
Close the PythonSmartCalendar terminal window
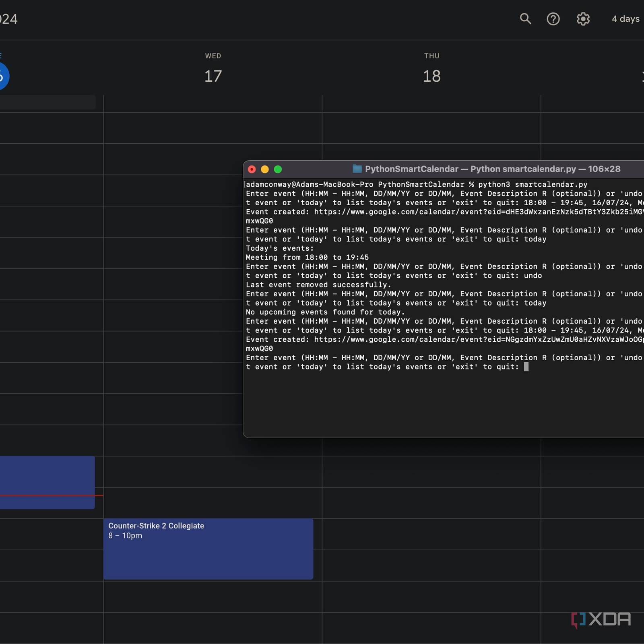tap(252, 169)
